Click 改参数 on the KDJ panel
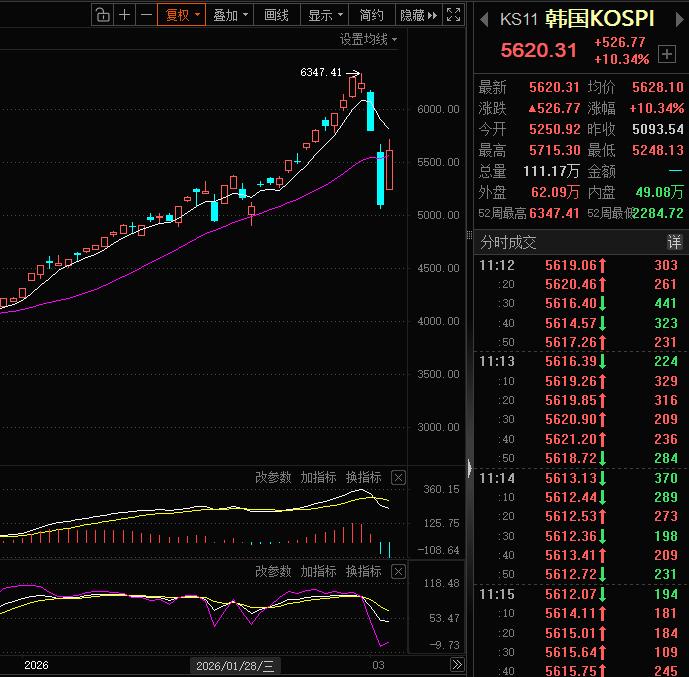The width and height of the screenshot is (689, 677). (273, 571)
